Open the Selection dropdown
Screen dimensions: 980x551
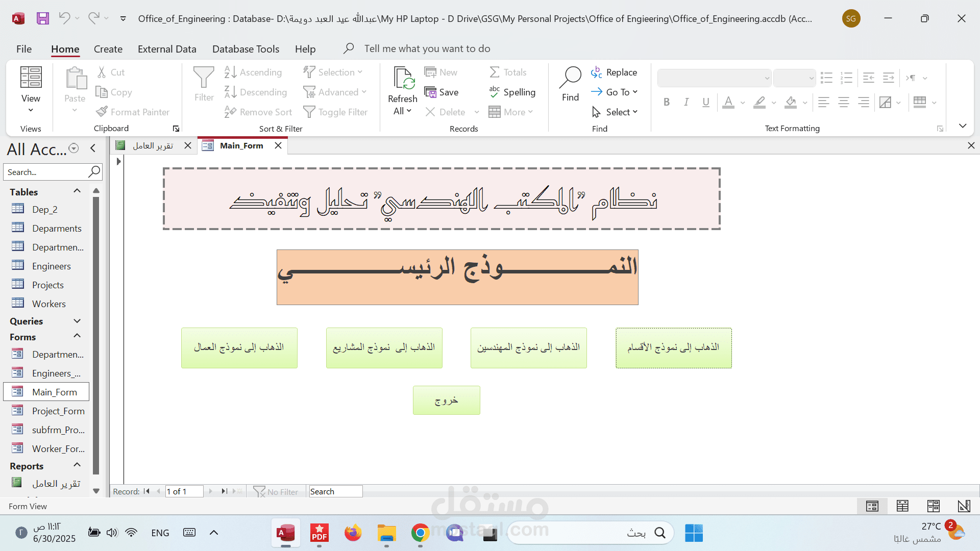pos(333,72)
